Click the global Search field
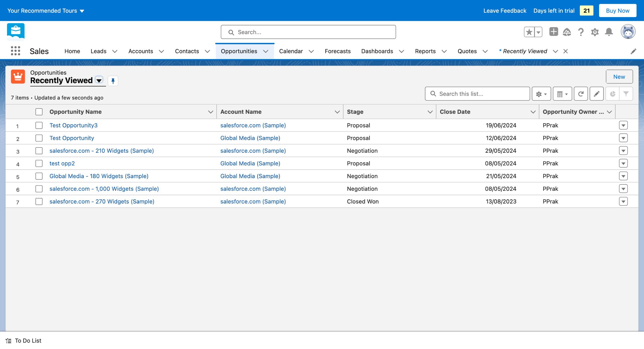644x349 pixels. click(308, 32)
